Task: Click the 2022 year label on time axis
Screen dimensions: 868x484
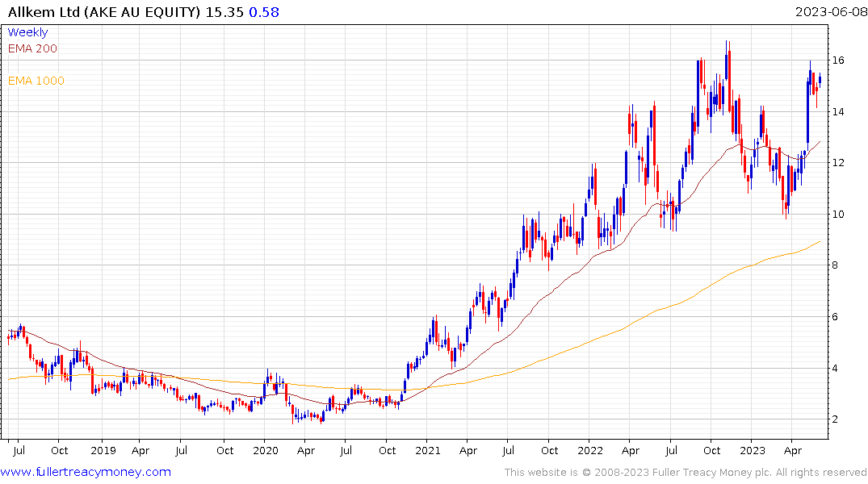Action: pos(590,450)
